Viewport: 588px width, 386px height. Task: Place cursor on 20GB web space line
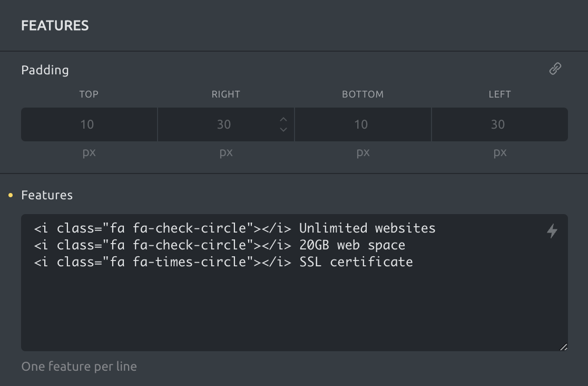(x=352, y=245)
